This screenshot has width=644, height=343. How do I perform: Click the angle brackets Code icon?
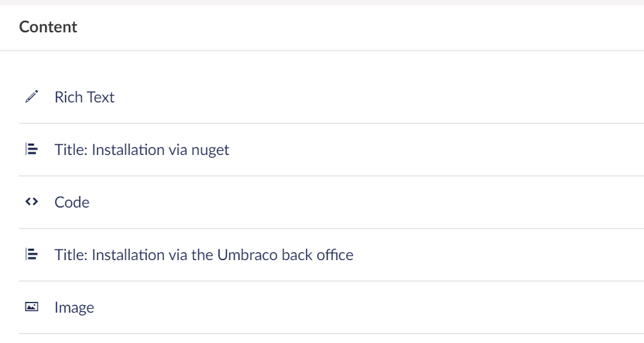32,201
